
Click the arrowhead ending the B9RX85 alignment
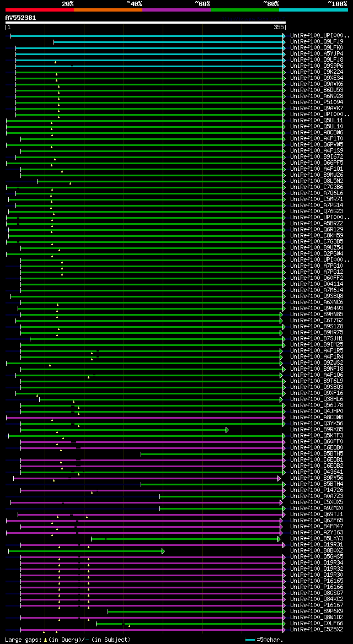click(227, 430)
